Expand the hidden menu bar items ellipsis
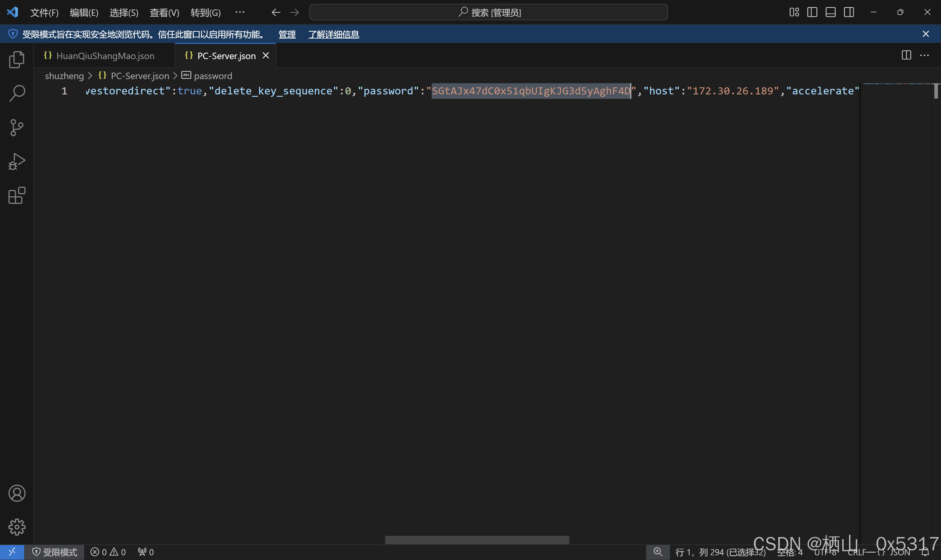941x560 pixels. (240, 12)
